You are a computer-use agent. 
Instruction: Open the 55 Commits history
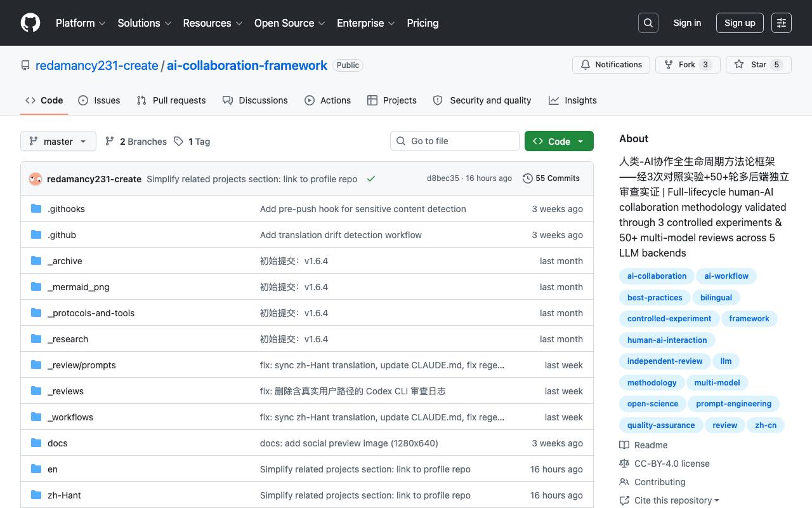click(551, 178)
